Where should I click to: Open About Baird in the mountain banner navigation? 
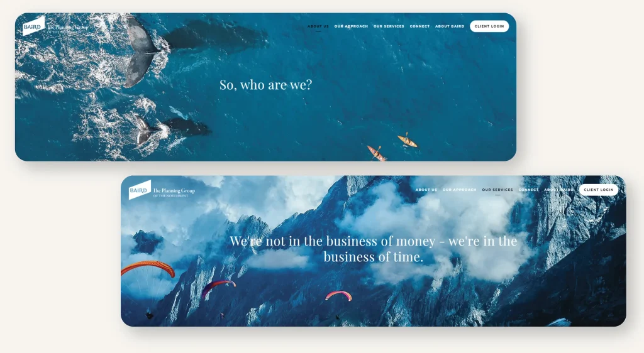pos(558,190)
